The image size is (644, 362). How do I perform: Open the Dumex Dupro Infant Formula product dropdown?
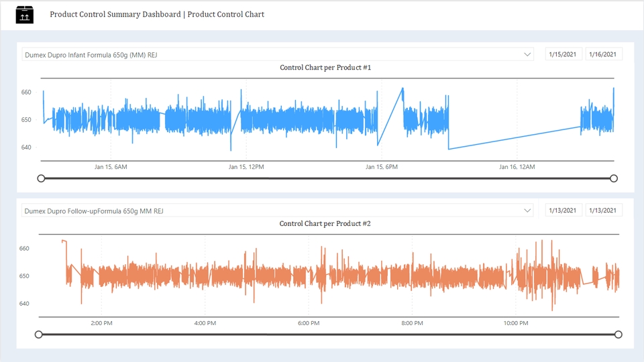278,54
